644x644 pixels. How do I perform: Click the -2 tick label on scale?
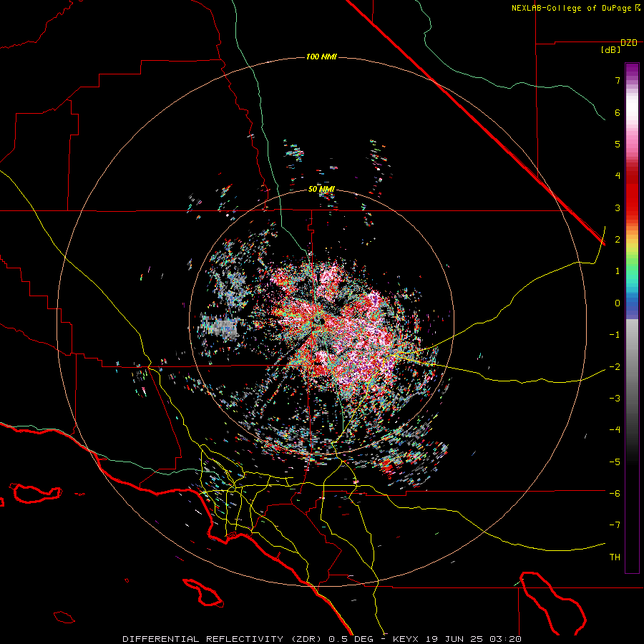point(615,366)
